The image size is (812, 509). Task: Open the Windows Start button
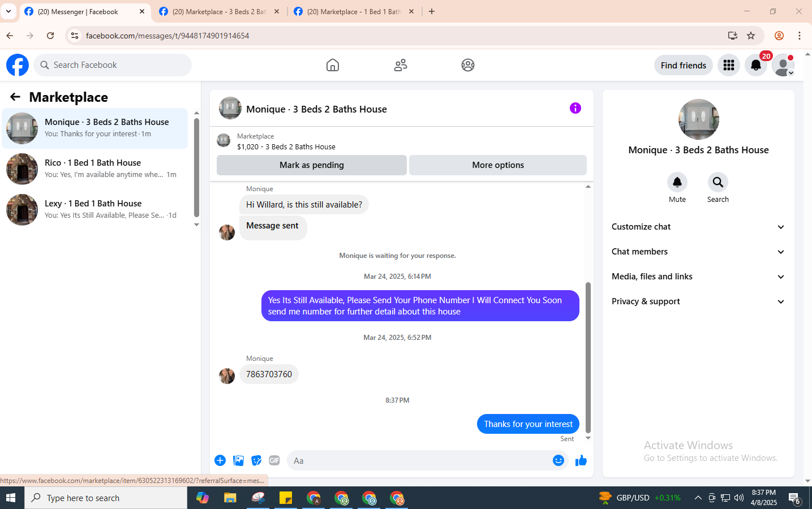[x=12, y=498]
